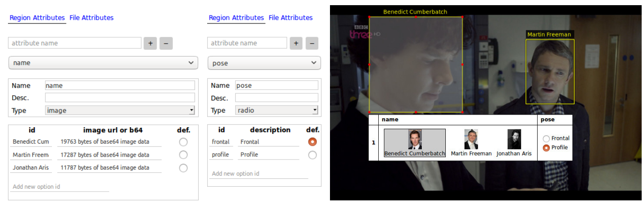Edit 'Profile' description field
644x214 pixels.
[269, 155]
